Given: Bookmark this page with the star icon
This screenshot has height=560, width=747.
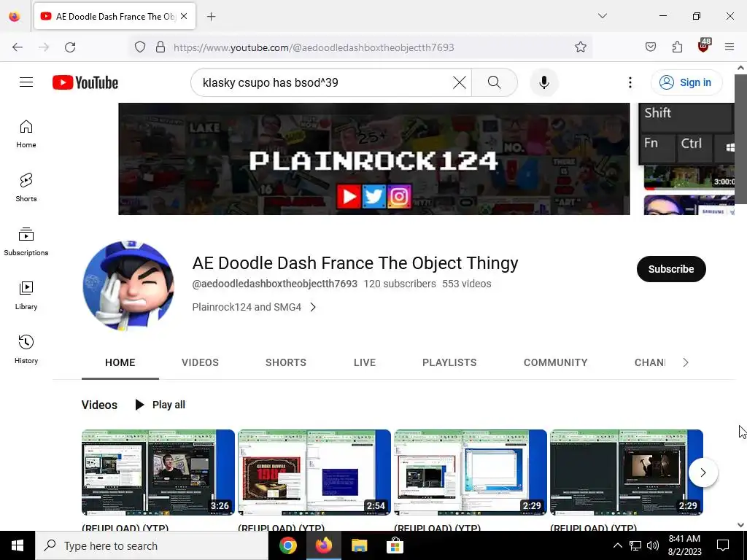Looking at the screenshot, I should [580, 47].
